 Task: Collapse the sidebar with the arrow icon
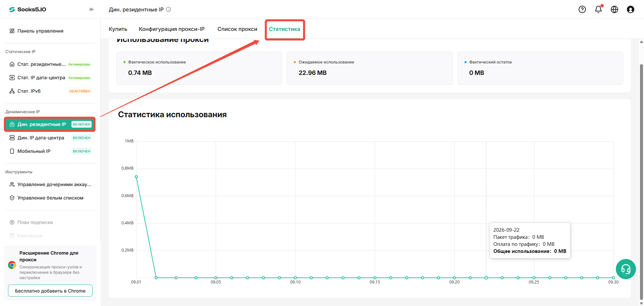pos(92,9)
